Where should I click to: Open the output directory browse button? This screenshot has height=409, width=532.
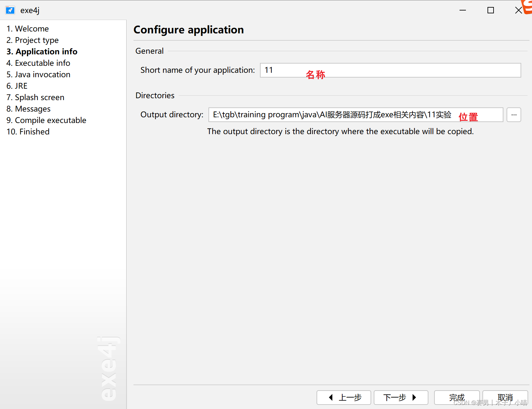click(x=514, y=115)
